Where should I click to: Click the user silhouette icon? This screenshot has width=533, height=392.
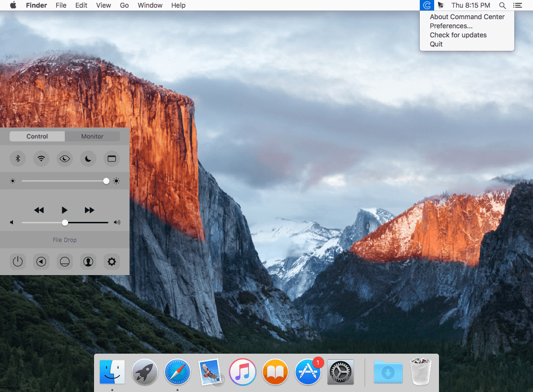point(88,262)
